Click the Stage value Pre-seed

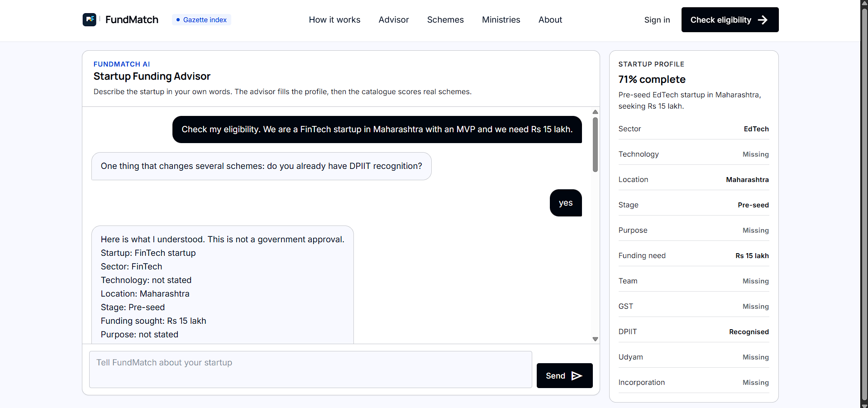click(x=754, y=205)
